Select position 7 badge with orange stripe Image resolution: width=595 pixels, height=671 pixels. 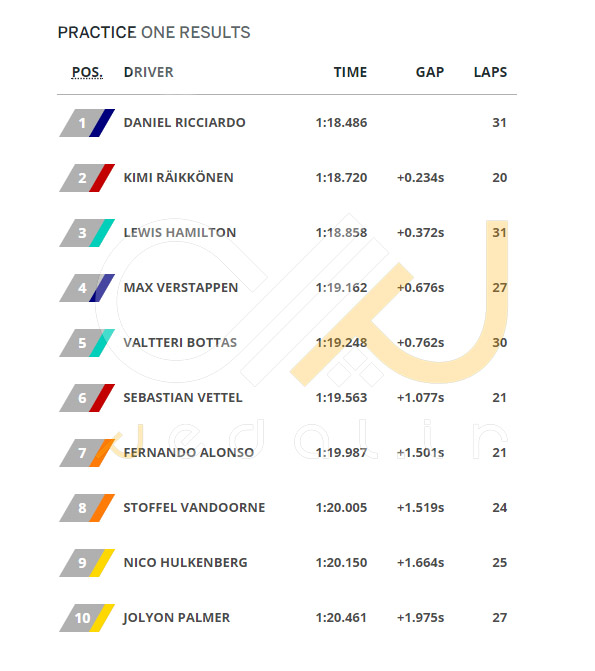pyautogui.click(x=87, y=453)
